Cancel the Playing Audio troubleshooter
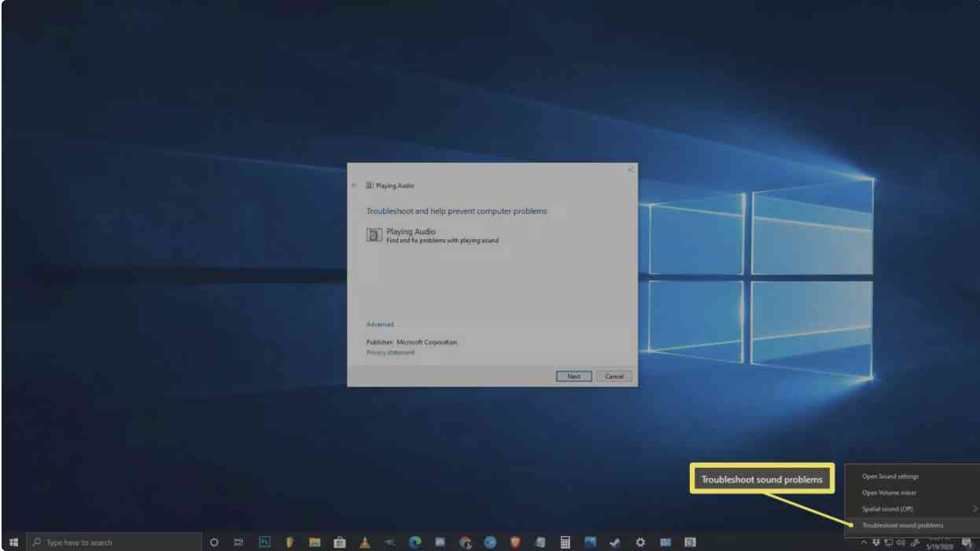Image resolution: width=980 pixels, height=551 pixels. tap(614, 376)
